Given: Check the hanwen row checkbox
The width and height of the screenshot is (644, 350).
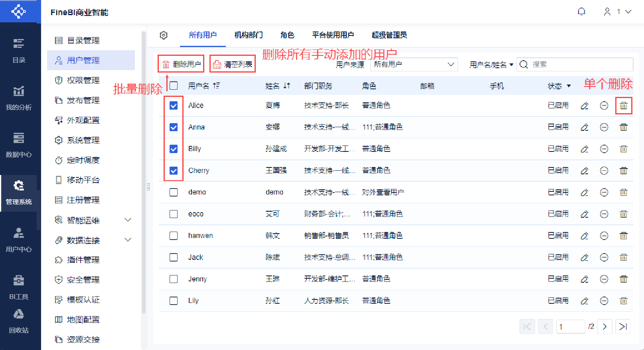Looking at the screenshot, I should pyautogui.click(x=174, y=236).
